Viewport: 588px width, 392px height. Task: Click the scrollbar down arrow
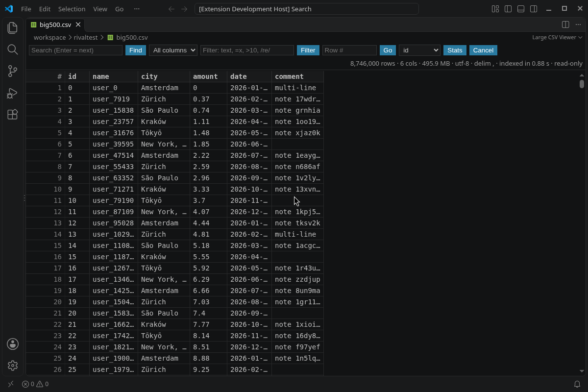pyautogui.click(x=582, y=371)
